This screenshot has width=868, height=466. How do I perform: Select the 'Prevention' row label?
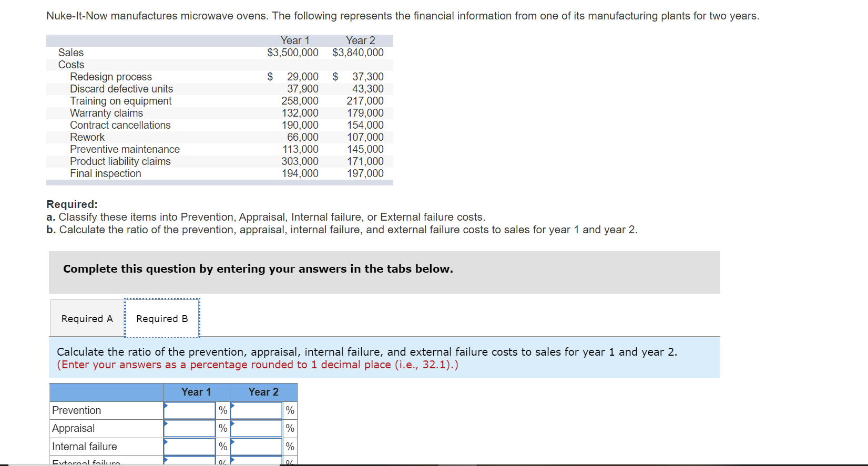coord(77,410)
